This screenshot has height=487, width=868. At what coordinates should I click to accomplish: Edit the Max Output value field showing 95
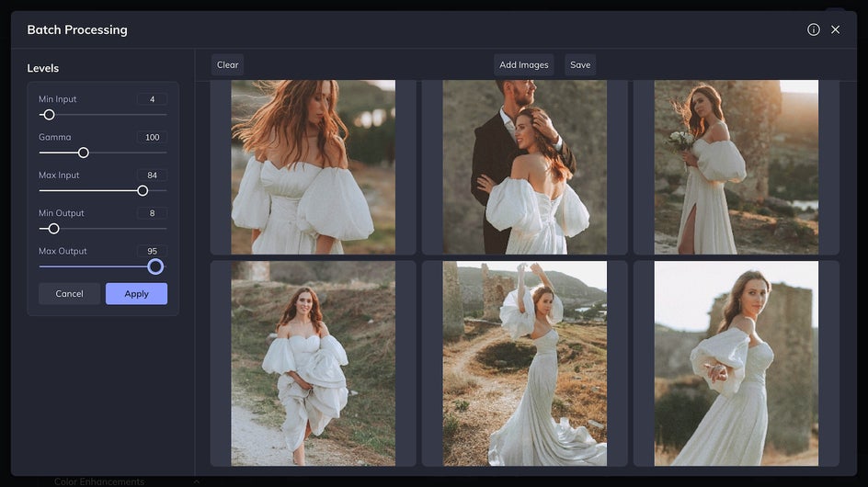(x=153, y=251)
